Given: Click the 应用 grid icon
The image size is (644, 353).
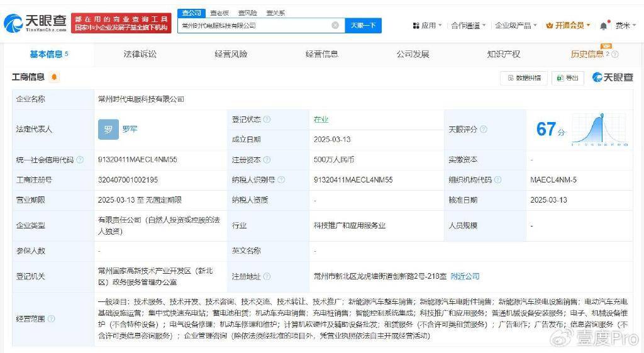Looking at the screenshot, I should point(416,25).
